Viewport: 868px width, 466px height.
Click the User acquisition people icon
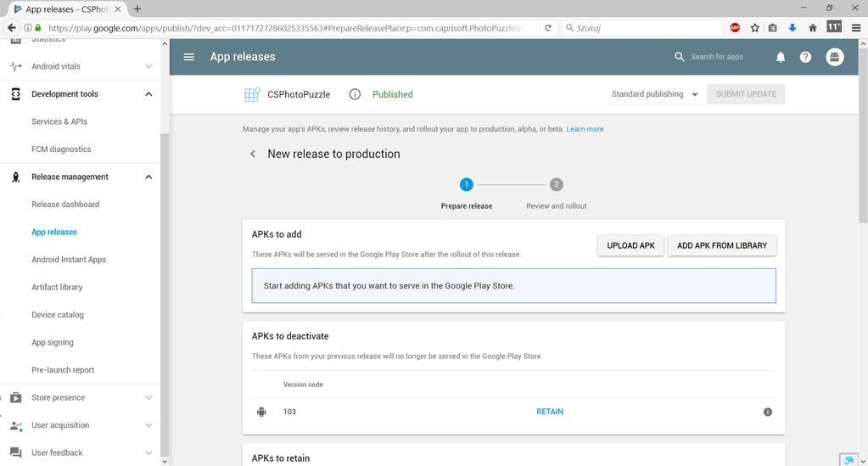point(15,425)
